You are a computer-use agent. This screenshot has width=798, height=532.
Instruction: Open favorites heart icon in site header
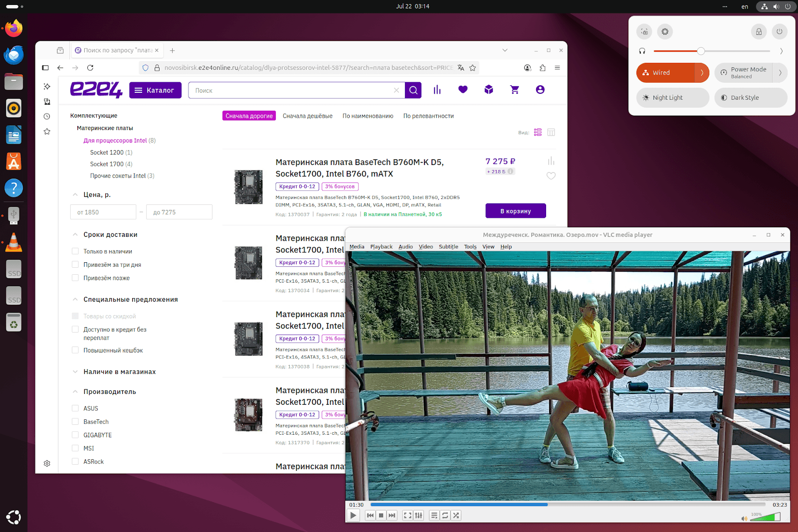[463, 90]
